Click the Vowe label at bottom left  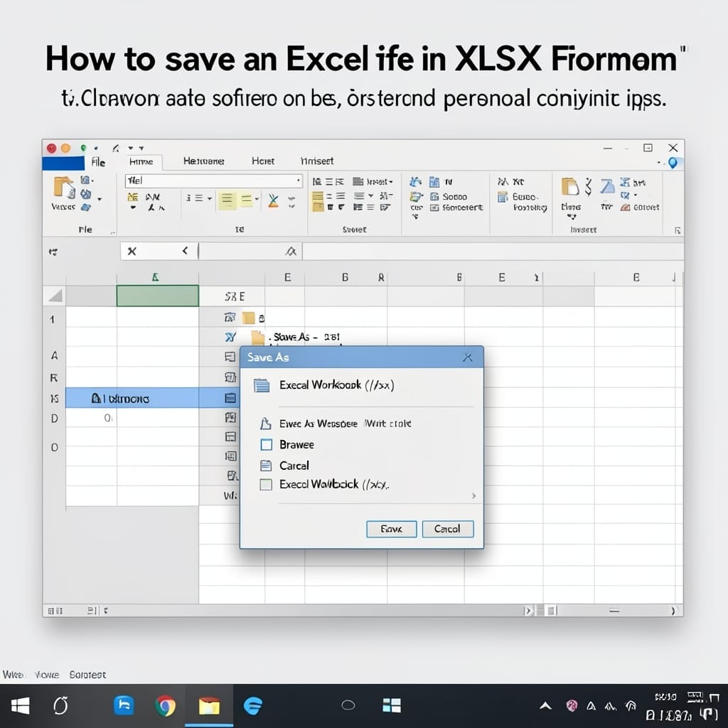coord(47,675)
